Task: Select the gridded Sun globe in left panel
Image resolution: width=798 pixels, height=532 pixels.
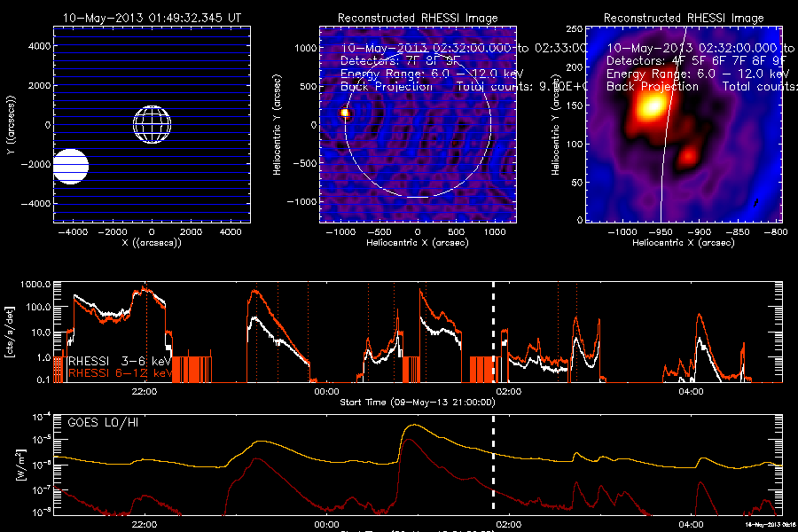Action: pos(153,124)
